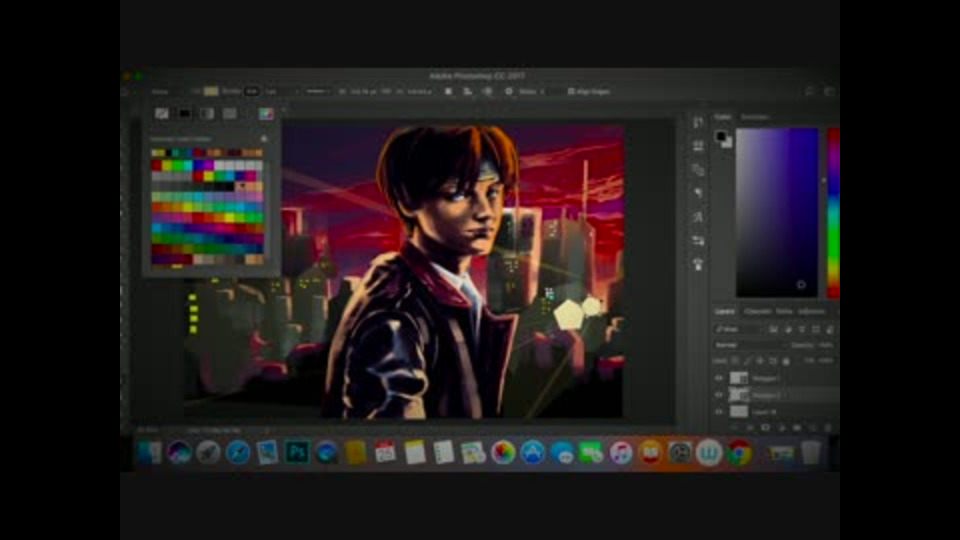Image resolution: width=960 pixels, height=540 pixels.
Task: Open the layer Fill value dropdown
Action: pos(827,361)
